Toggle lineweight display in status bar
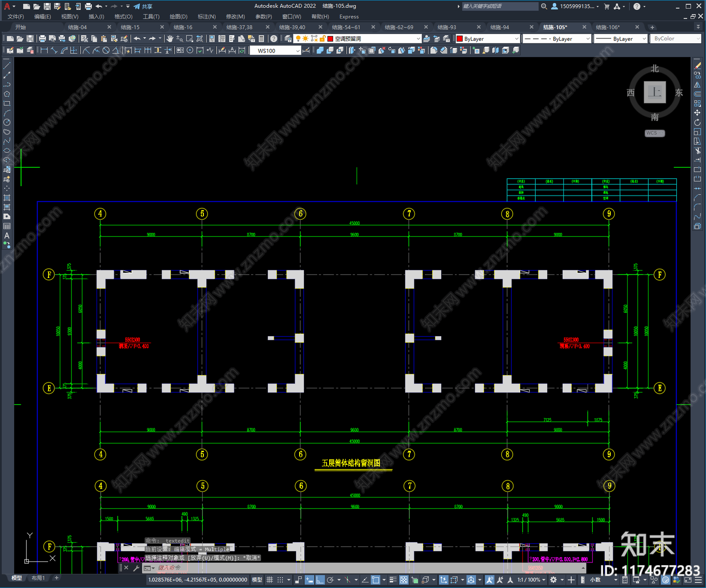 coord(393,580)
